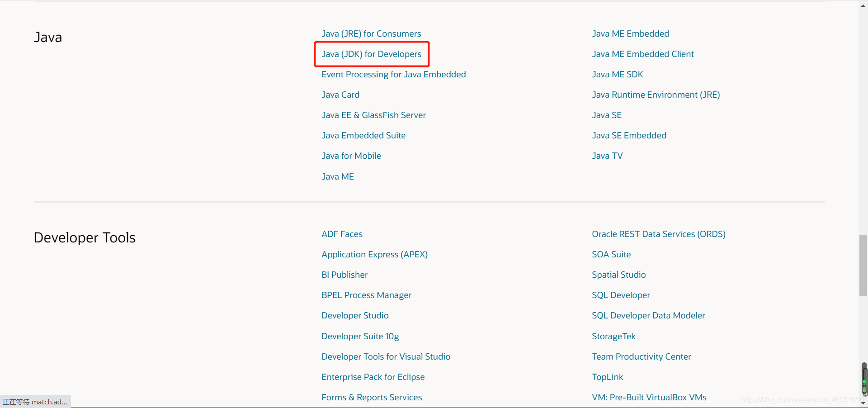
Task: Open SQL Developer link
Action: pyautogui.click(x=621, y=295)
